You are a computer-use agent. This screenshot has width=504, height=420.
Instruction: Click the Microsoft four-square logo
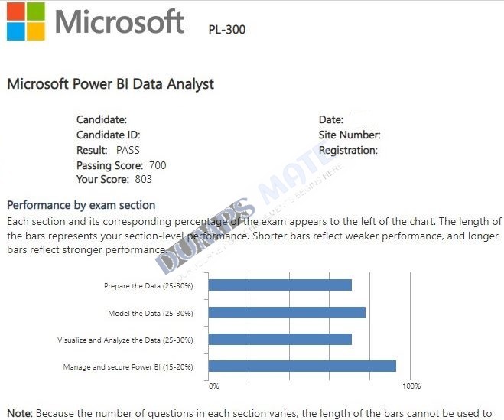pyautogui.click(x=26, y=21)
